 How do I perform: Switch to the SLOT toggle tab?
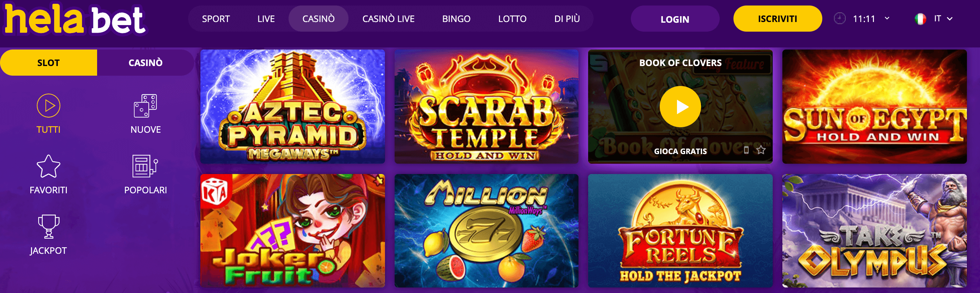click(49, 63)
